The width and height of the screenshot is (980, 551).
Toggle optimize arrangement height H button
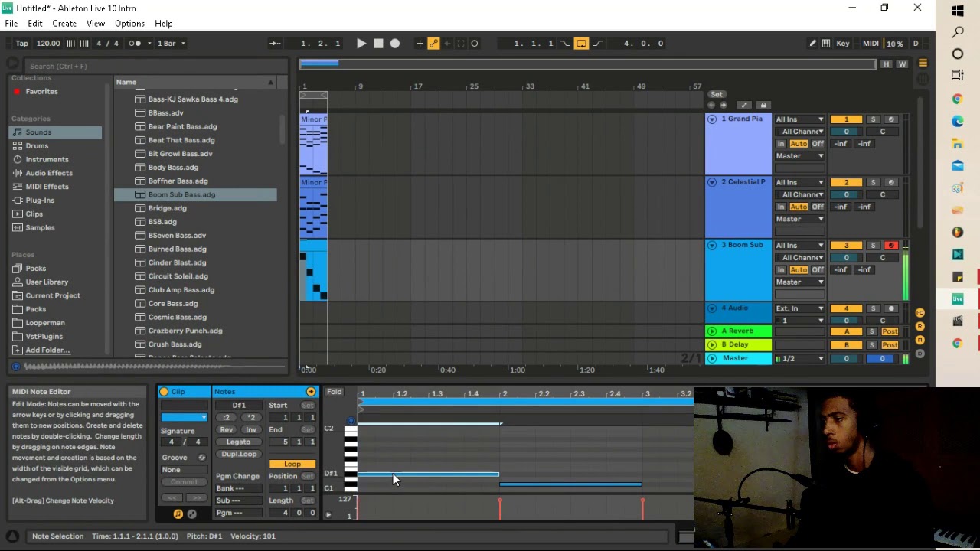(886, 64)
